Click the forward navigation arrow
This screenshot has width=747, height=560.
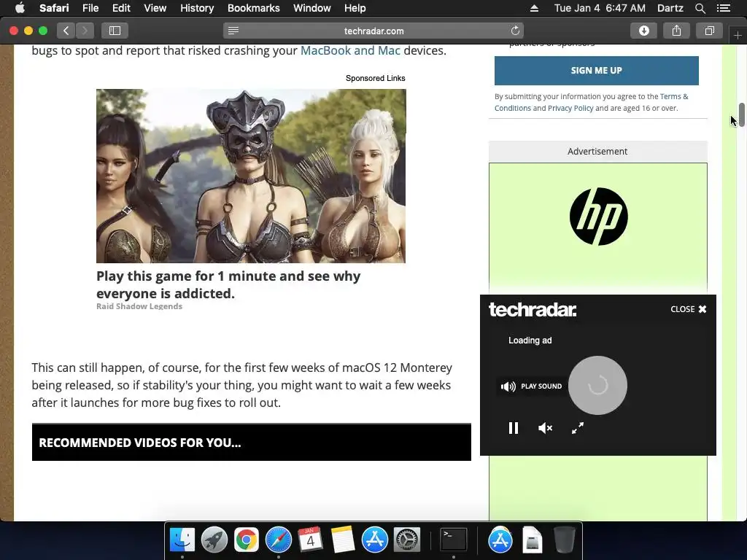click(x=85, y=31)
